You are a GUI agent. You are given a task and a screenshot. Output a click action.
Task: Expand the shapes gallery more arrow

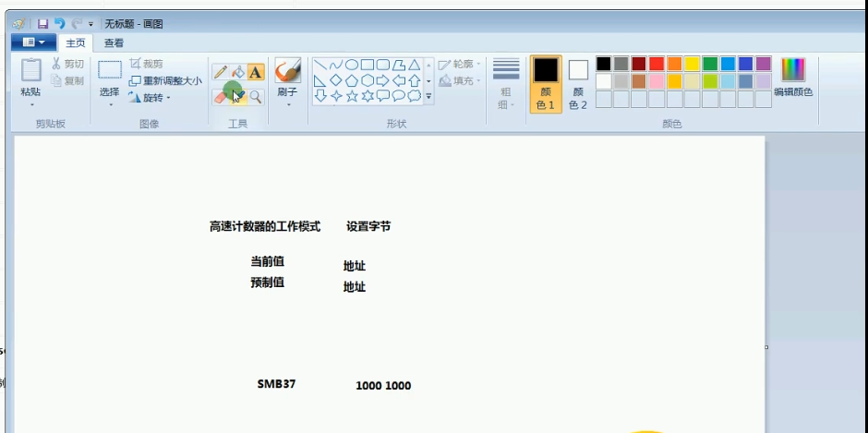[x=428, y=96]
